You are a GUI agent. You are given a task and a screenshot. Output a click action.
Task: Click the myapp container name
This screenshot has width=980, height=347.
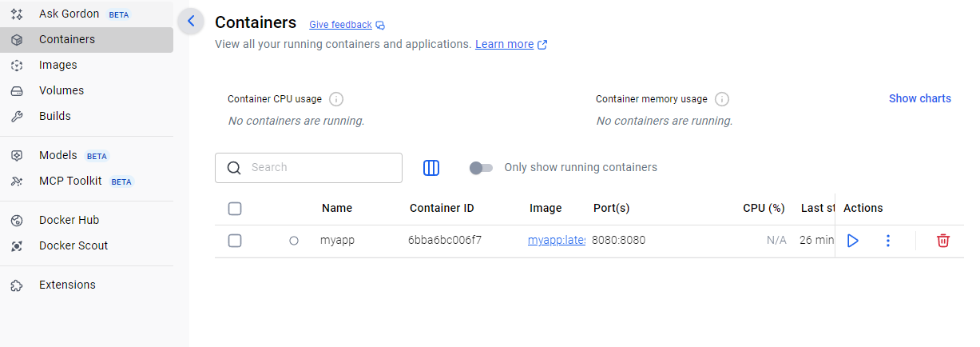tap(337, 240)
